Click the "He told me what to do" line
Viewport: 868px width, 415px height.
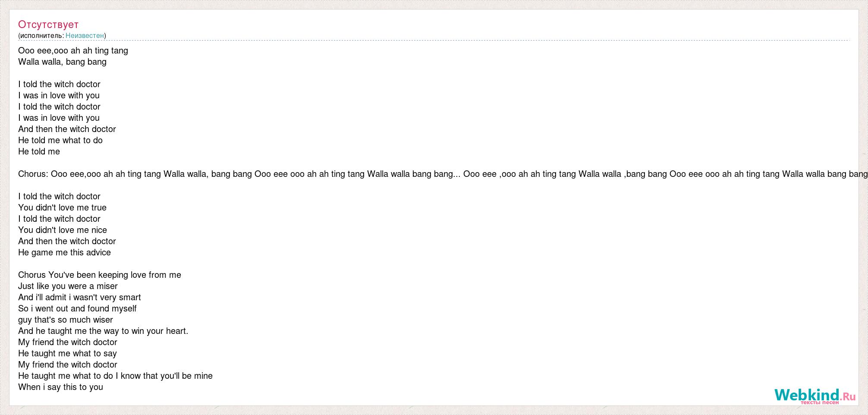60,140
